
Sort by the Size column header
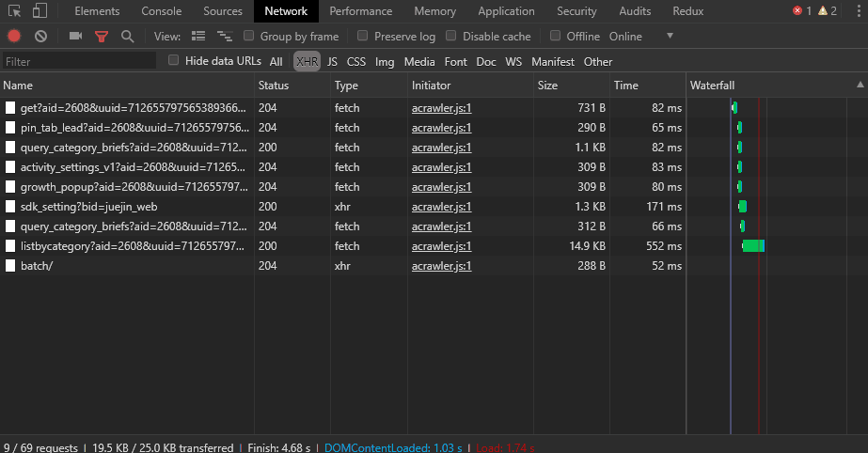tap(571, 86)
